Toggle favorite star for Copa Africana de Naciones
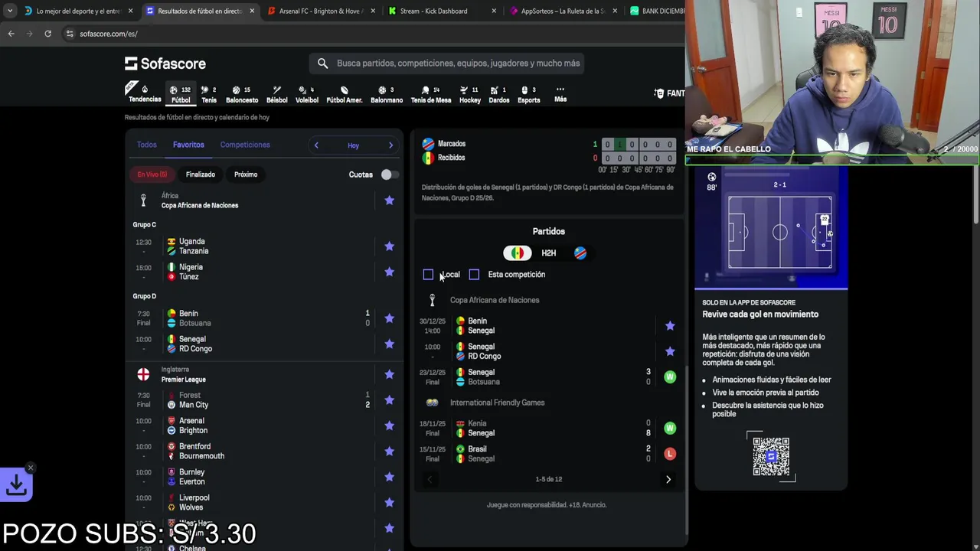 tap(389, 201)
